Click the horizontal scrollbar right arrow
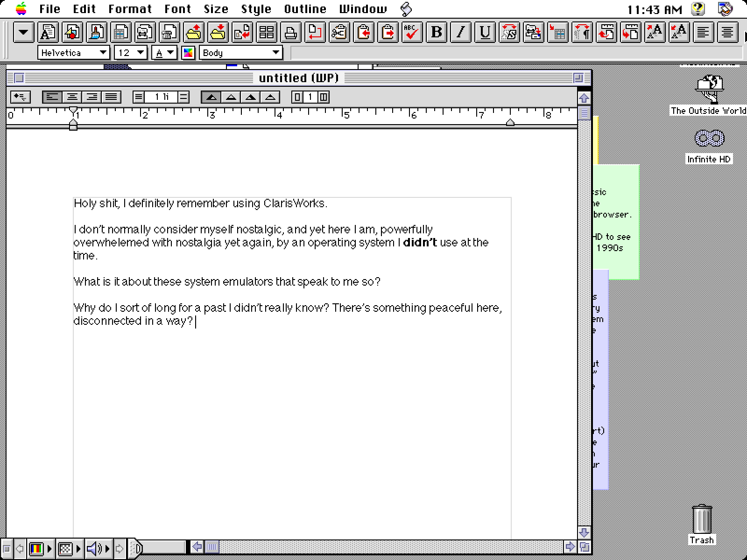 pyautogui.click(x=570, y=546)
